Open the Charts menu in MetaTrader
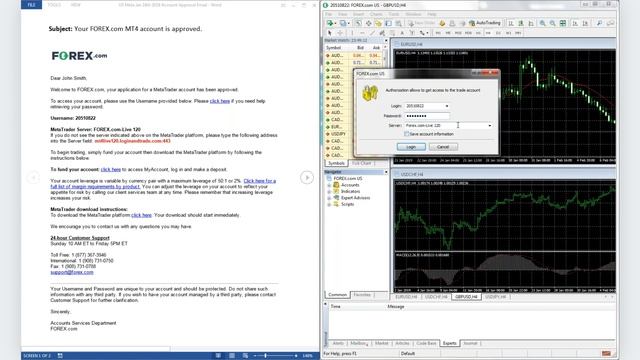This screenshot has height=360, width=640. point(376,14)
